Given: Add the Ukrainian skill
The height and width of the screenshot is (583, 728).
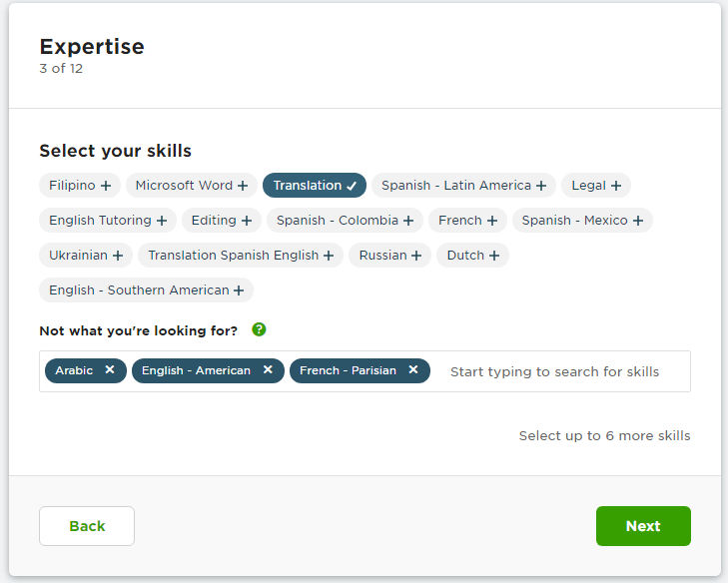Looking at the screenshot, I should [x=86, y=256].
